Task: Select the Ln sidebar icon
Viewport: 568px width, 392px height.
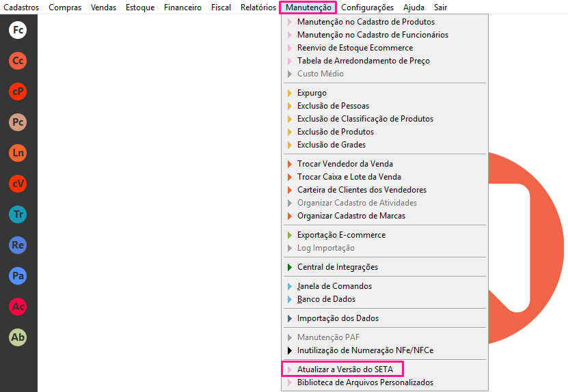Action: pos(18,153)
